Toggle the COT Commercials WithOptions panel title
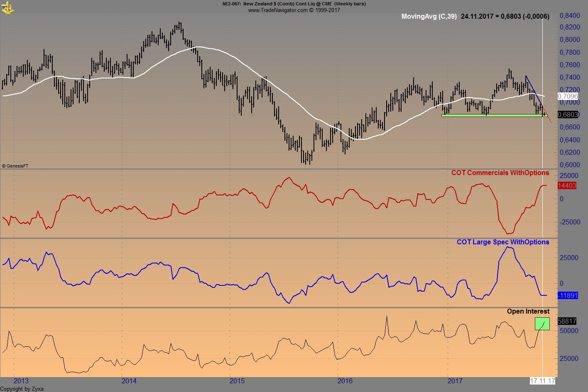Screen dimensions: 588x392 [500, 173]
